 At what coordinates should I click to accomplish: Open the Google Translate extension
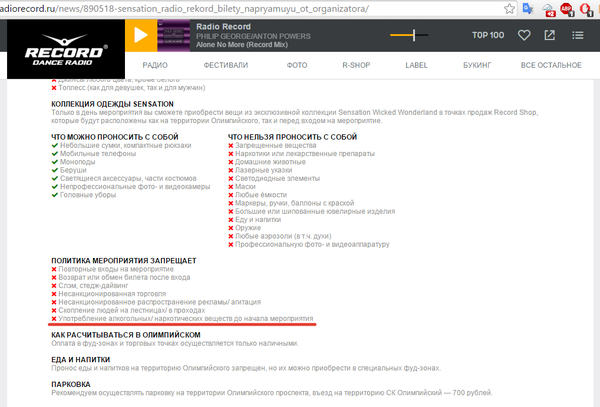click(528, 8)
